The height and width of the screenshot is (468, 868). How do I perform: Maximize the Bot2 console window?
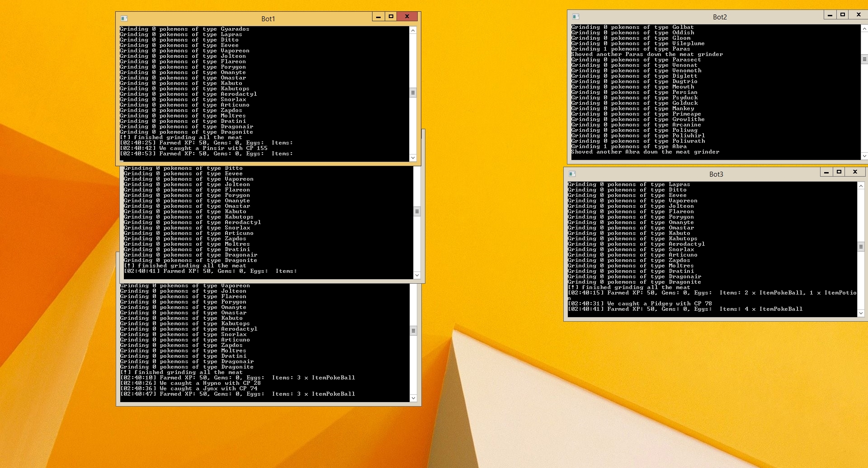point(843,15)
